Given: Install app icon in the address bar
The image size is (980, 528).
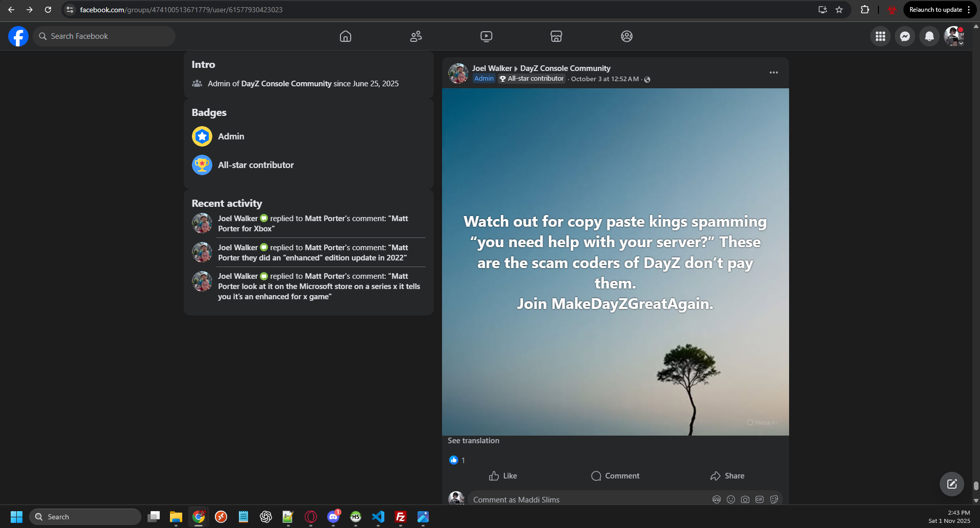Looking at the screenshot, I should (x=822, y=10).
